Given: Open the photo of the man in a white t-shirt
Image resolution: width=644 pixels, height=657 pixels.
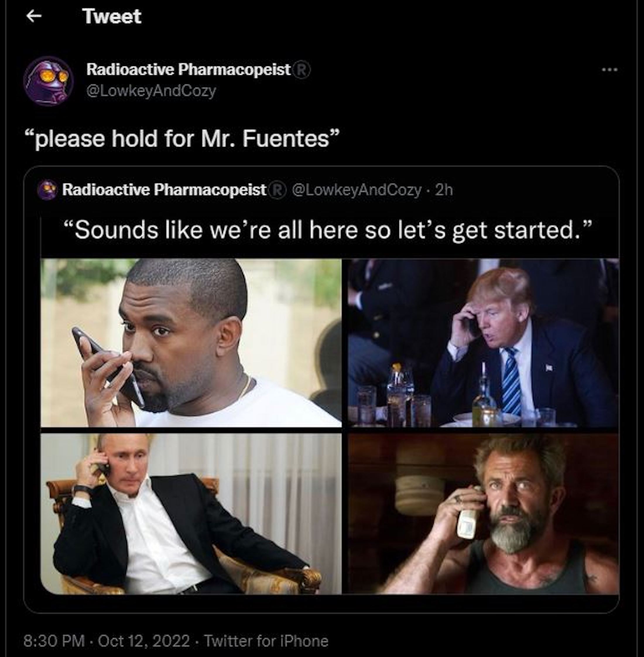Looking at the screenshot, I should [x=191, y=342].
